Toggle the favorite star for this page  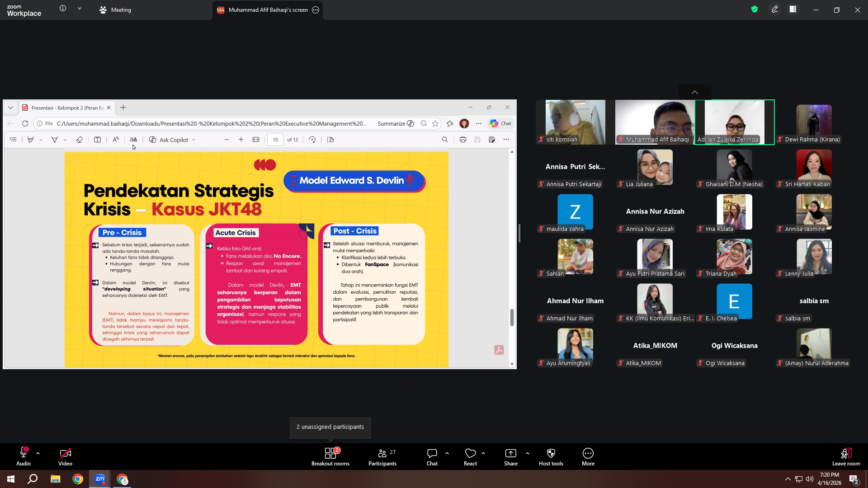[435, 123]
